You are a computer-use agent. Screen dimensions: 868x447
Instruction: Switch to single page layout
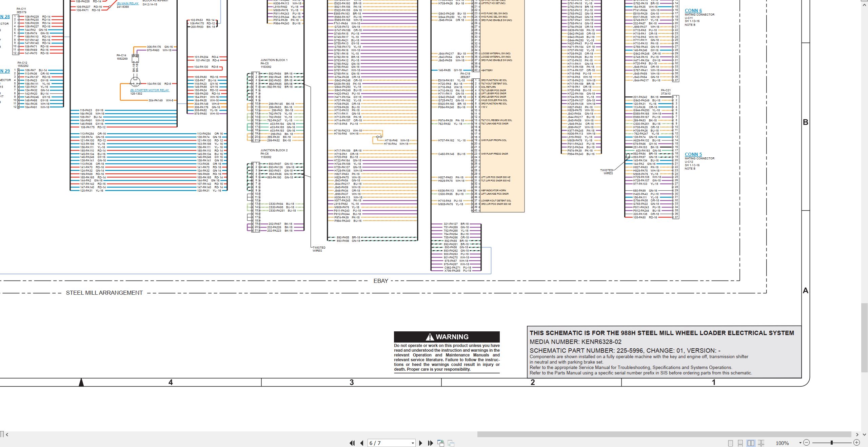[x=731, y=443]
